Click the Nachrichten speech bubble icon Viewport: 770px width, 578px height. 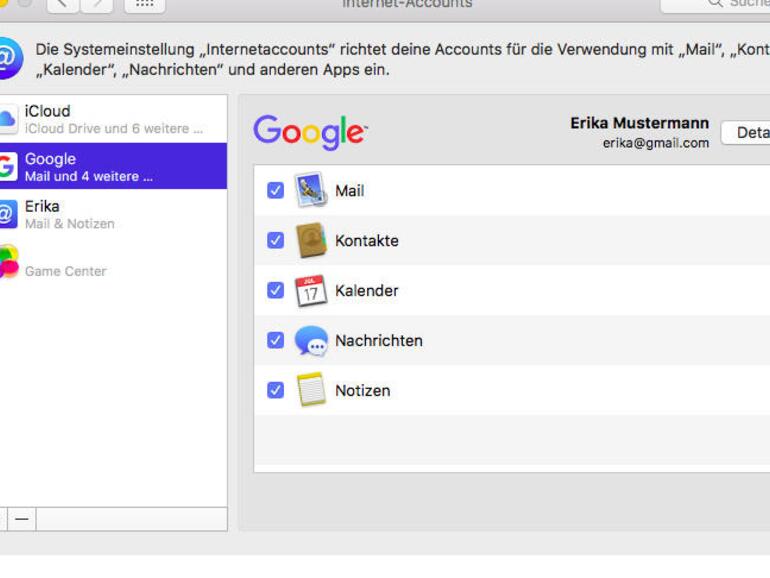[x=311, y=340]
